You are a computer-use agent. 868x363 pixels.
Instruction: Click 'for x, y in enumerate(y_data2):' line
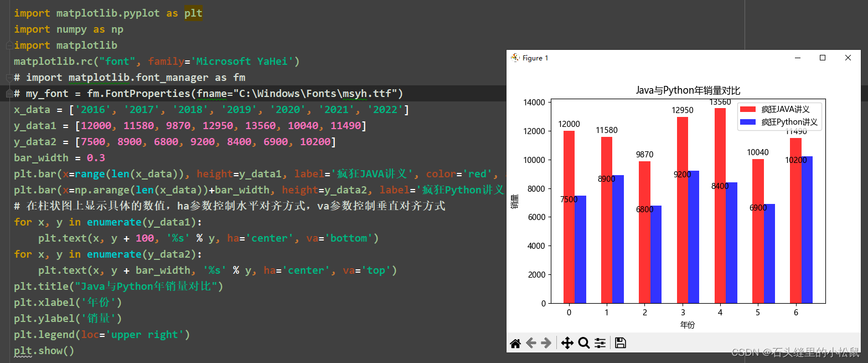(x=108, y=254)
